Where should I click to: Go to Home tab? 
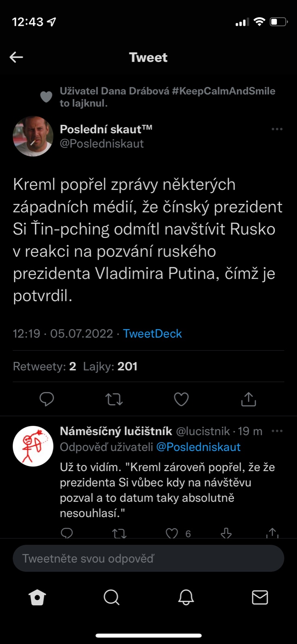click(x=37, y=597)
